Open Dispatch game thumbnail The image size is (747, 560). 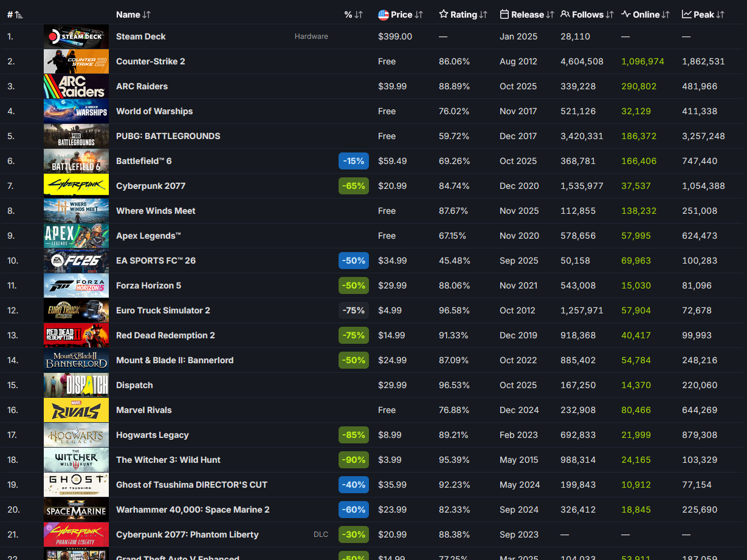(x=76, y=385)
